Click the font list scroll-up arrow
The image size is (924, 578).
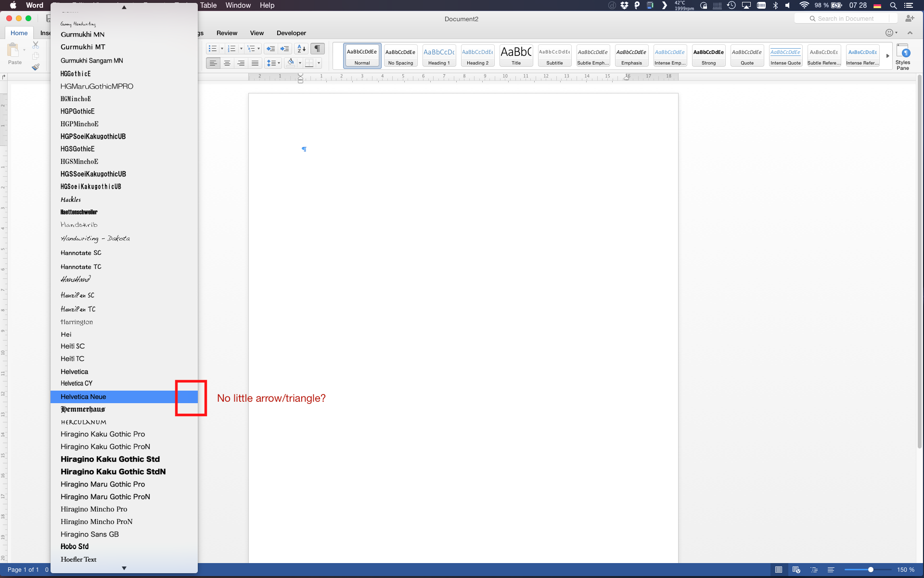124,7
